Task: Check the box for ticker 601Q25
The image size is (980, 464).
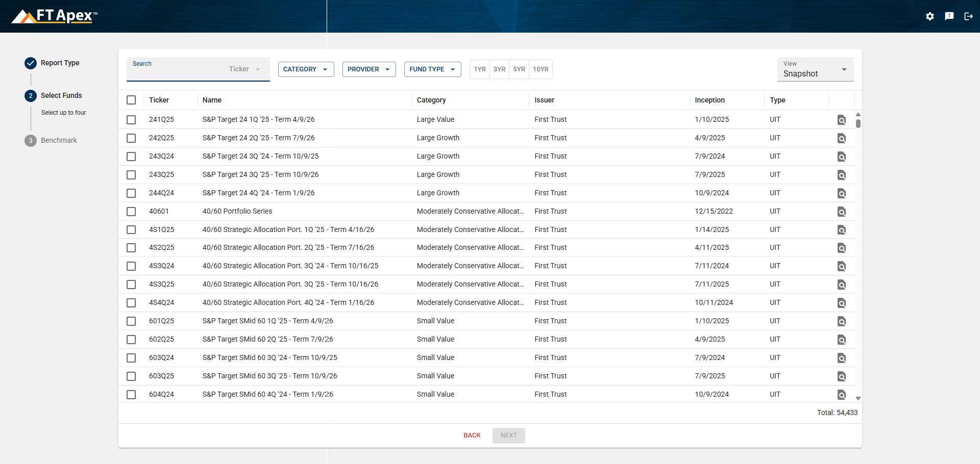Action: tap(131, 321)
